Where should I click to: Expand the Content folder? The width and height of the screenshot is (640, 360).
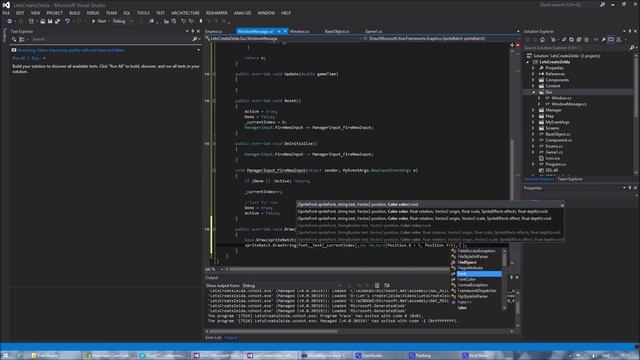click(x=533, y=86)
